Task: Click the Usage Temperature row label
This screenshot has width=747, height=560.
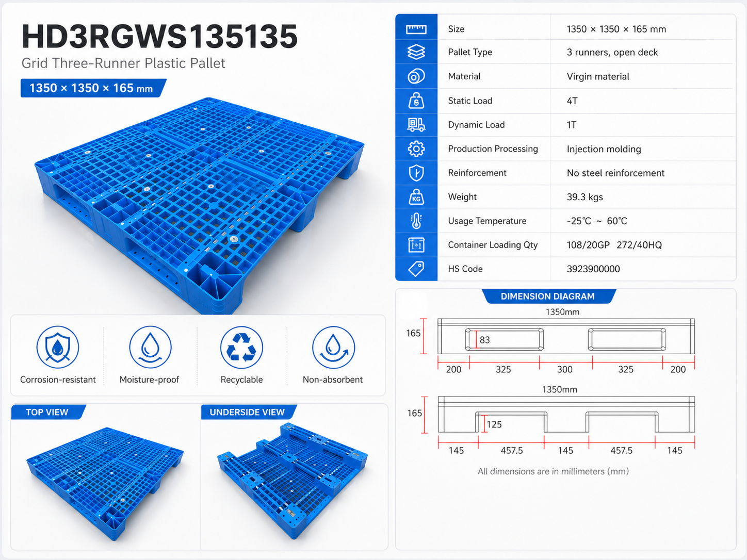Action: click(487, 221)
